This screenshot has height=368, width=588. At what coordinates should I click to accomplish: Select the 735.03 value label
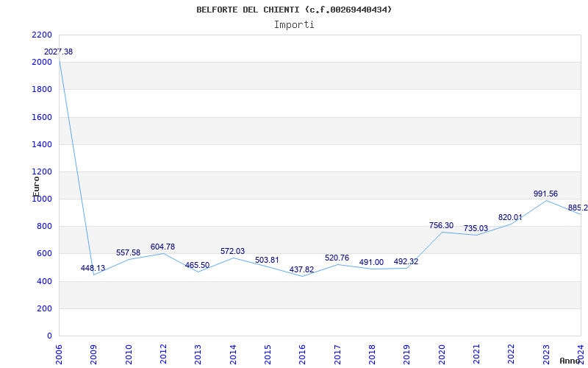click(476, 228)
